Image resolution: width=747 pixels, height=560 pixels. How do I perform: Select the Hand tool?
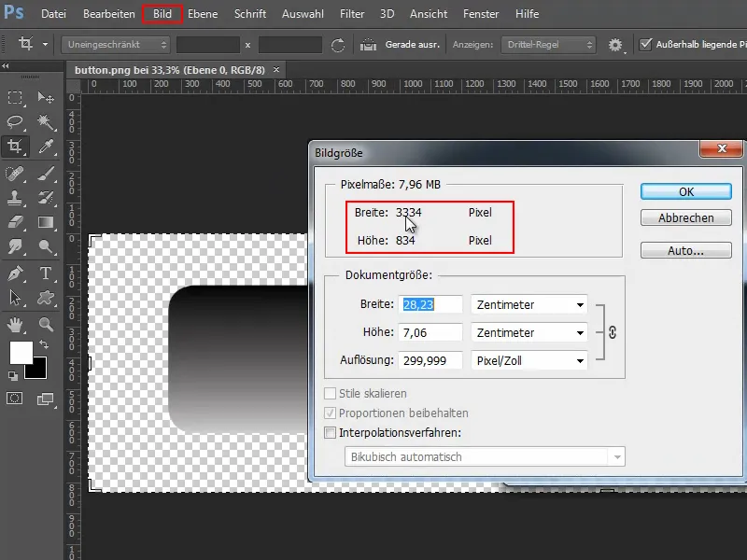[x=15, y=325]
